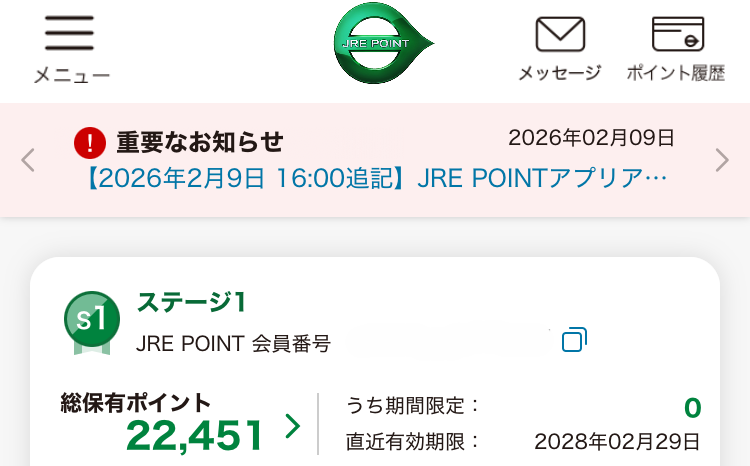Image resolution: width=750 pixels, height=466 pixels.
Task: Tap the うち期間限定 zero points value
Action: tap(692, 407)
